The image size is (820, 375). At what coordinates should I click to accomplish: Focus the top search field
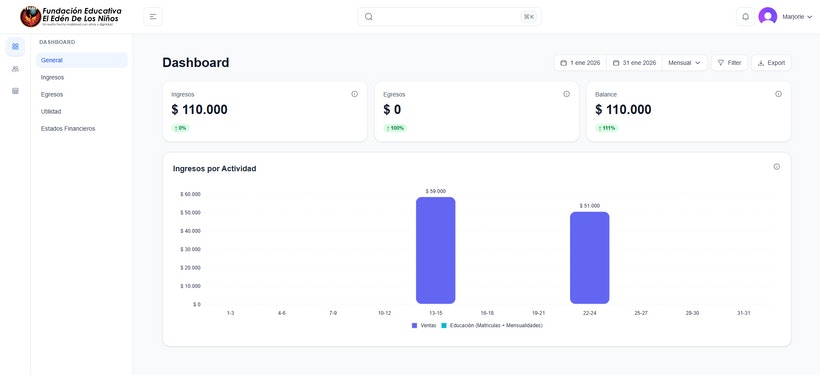[449, 17]
